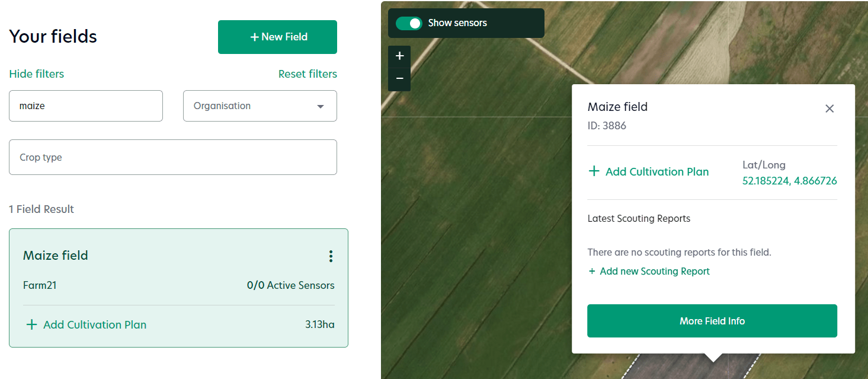868x379 pixels.
Task: Zoom out on the map
Action: click(x=399, y=79)
